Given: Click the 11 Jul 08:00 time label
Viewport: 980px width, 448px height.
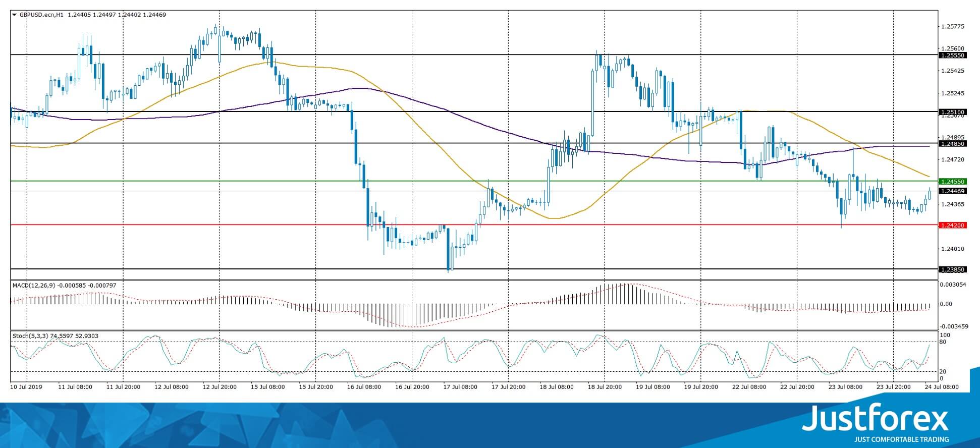Looking at the screenshot, I should coord(75,387).
